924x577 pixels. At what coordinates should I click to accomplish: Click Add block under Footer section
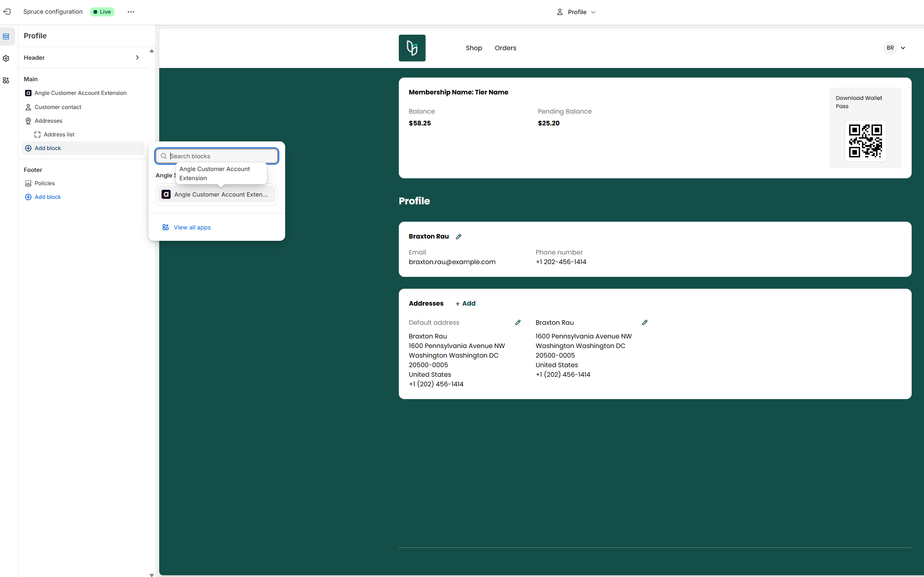(x=47, y=197)
